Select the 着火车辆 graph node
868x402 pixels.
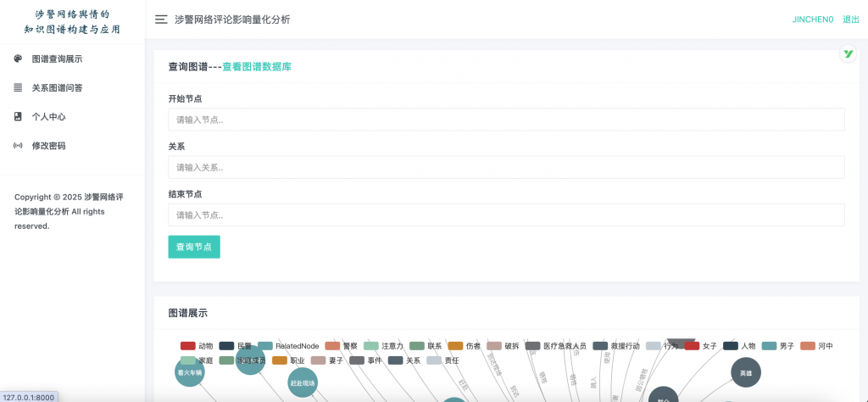pos(190,372)
